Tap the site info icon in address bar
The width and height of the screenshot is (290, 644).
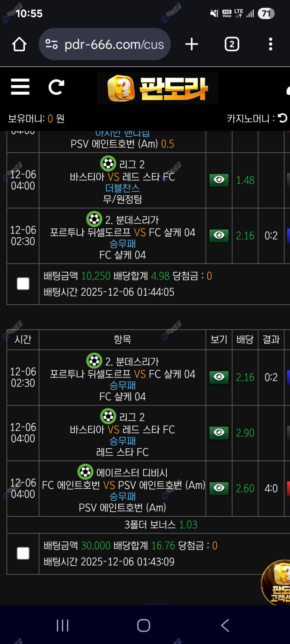51,44
